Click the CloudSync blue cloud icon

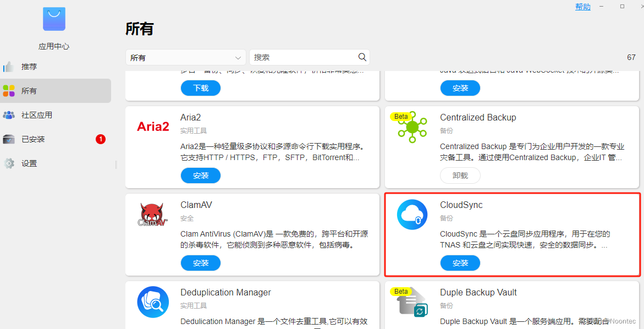pyautogui.click(x=412, y=215)
